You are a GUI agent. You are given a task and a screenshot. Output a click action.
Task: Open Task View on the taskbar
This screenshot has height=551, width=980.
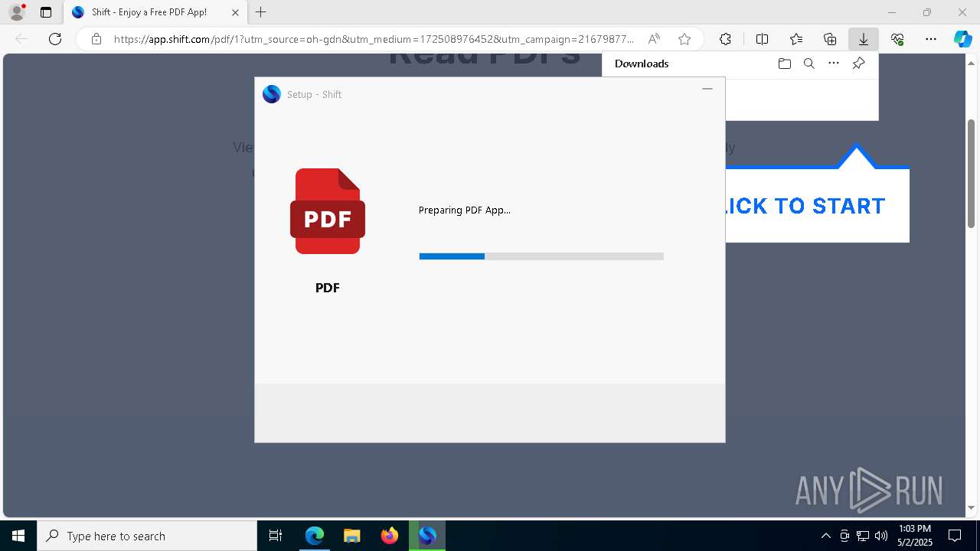(276, 536)
